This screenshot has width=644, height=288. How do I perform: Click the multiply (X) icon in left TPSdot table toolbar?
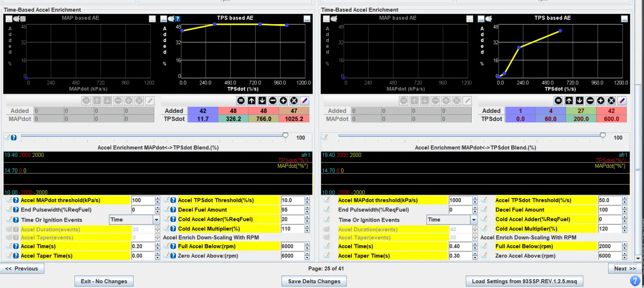(x=294, y=101)
